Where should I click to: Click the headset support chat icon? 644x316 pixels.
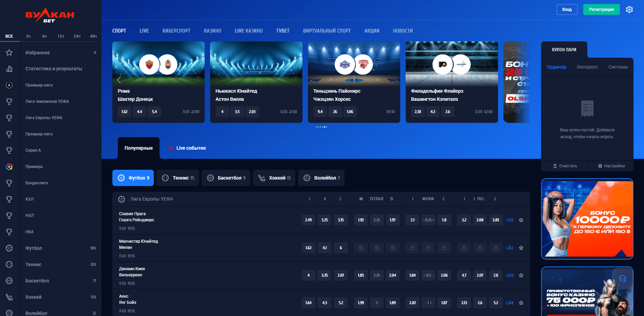click(x=622, y=279)
